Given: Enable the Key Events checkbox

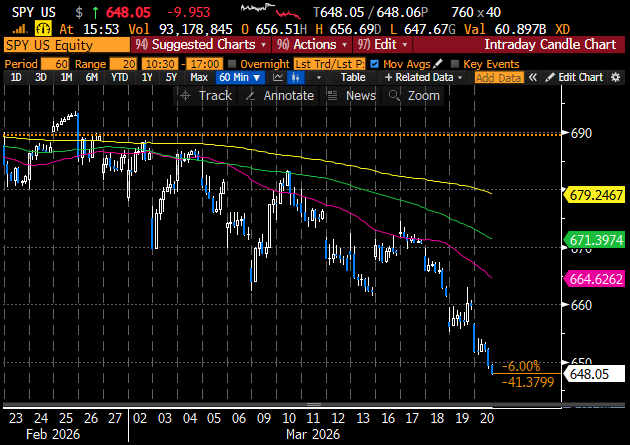Looking at the screenshot, I should tap(454, 64).
